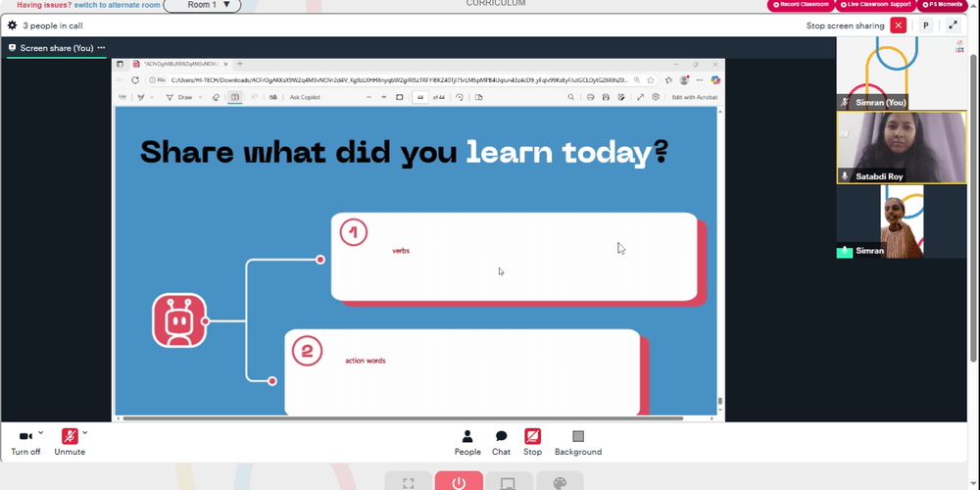Click the PDF page number field
This screenshot has height=490, width=980.
420,97
